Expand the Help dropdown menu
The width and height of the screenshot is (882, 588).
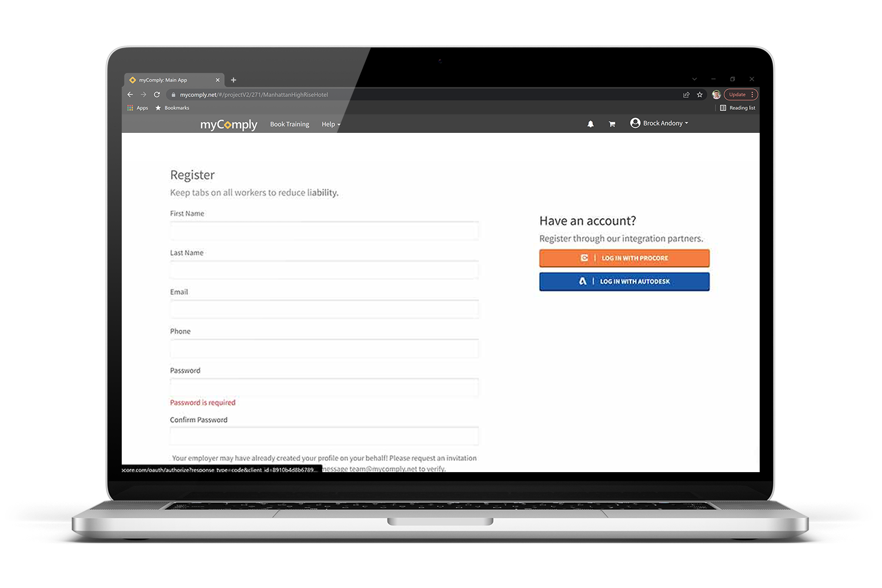331,124
